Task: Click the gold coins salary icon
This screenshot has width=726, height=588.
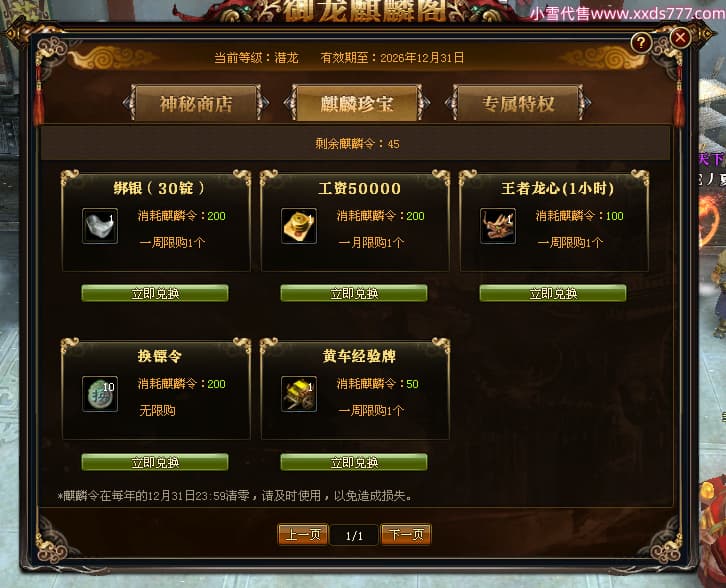Action: (x=299, y=226)
